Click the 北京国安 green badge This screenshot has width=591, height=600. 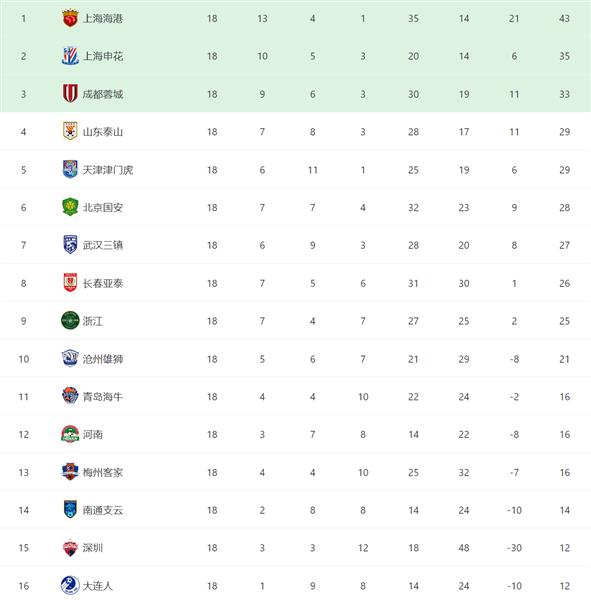[70, 207]
